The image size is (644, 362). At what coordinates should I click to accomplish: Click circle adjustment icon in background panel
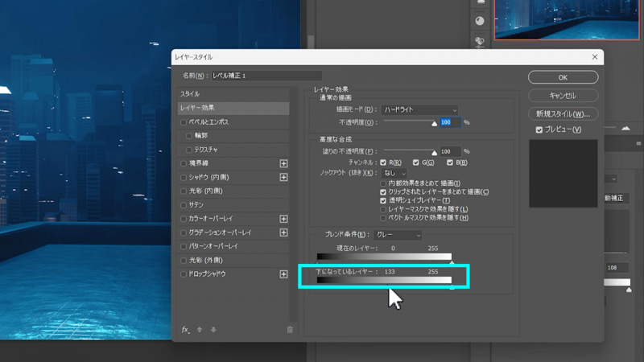[479, 21]
